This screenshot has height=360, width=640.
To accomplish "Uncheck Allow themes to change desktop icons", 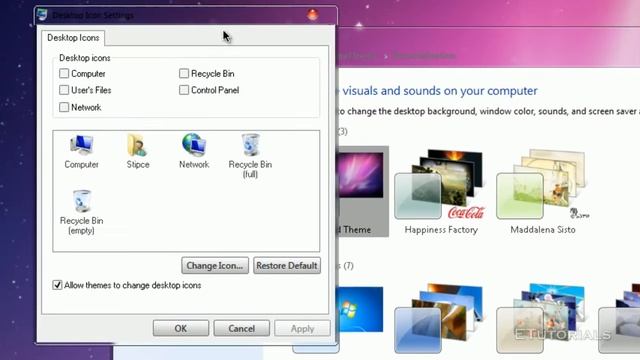I will point(58,285).
